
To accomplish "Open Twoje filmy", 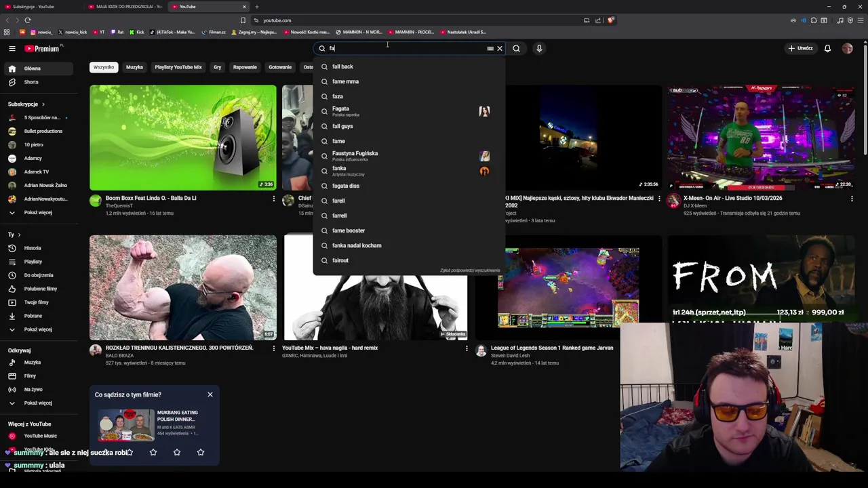I will click(x=40, y=302).
